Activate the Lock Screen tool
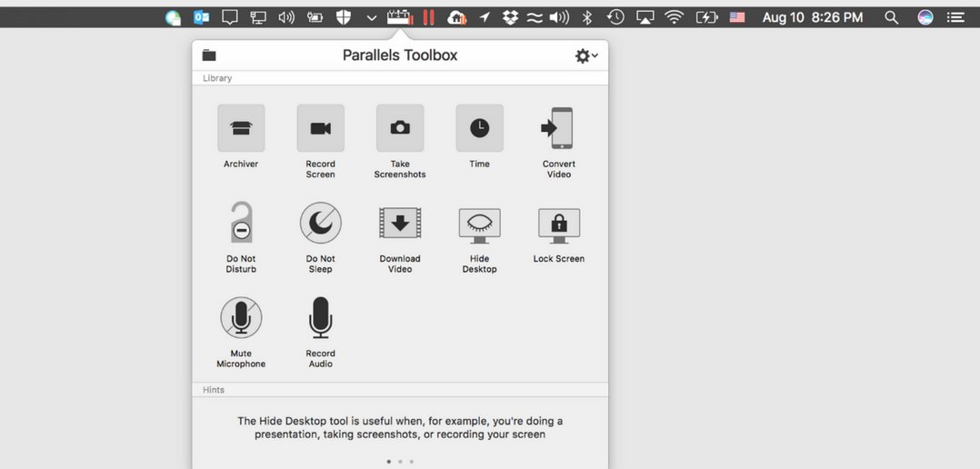 click(559, 225)
